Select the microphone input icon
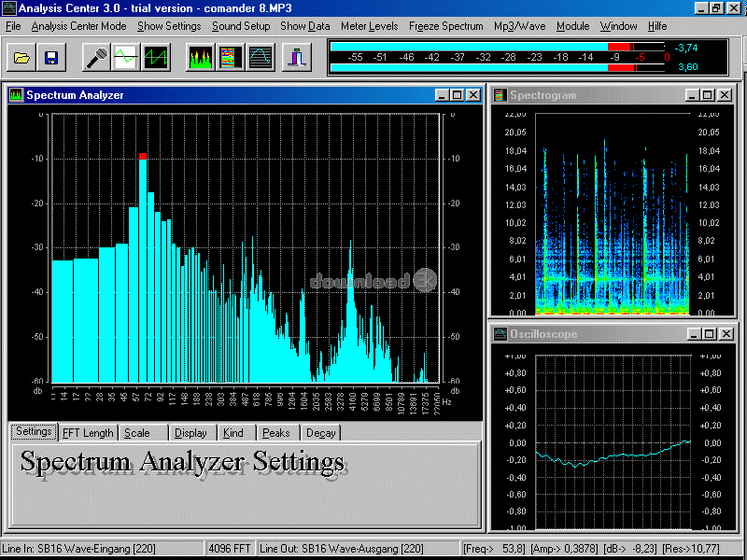 point(94,59)
